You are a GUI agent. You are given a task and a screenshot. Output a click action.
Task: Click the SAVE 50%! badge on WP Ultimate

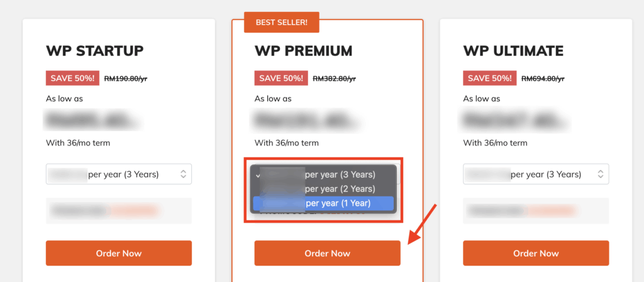pyautogui.click(x=489, y=79)
